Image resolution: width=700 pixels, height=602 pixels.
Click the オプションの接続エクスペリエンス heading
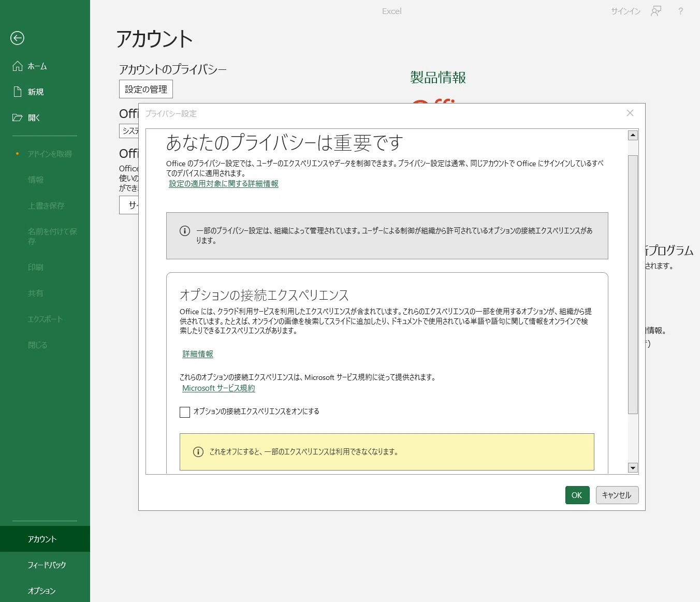(264, 295)
